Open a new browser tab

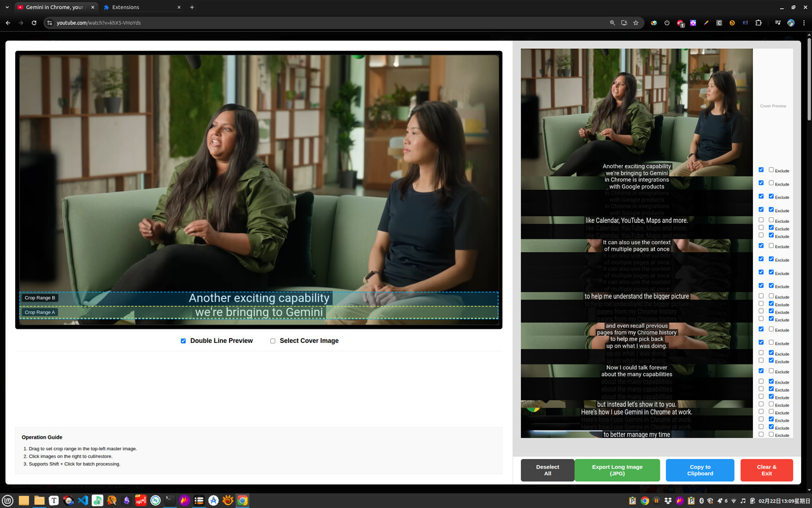pyautogui.click(x=192, y=7)
